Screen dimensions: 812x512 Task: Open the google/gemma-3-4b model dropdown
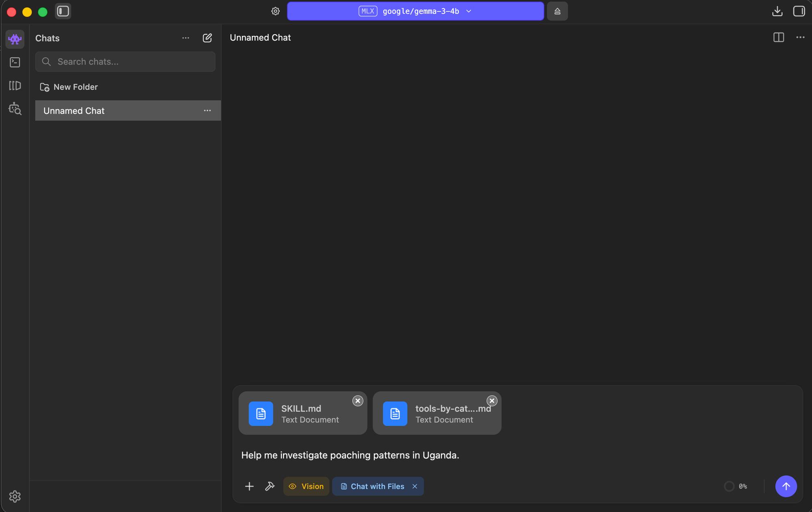415,11
